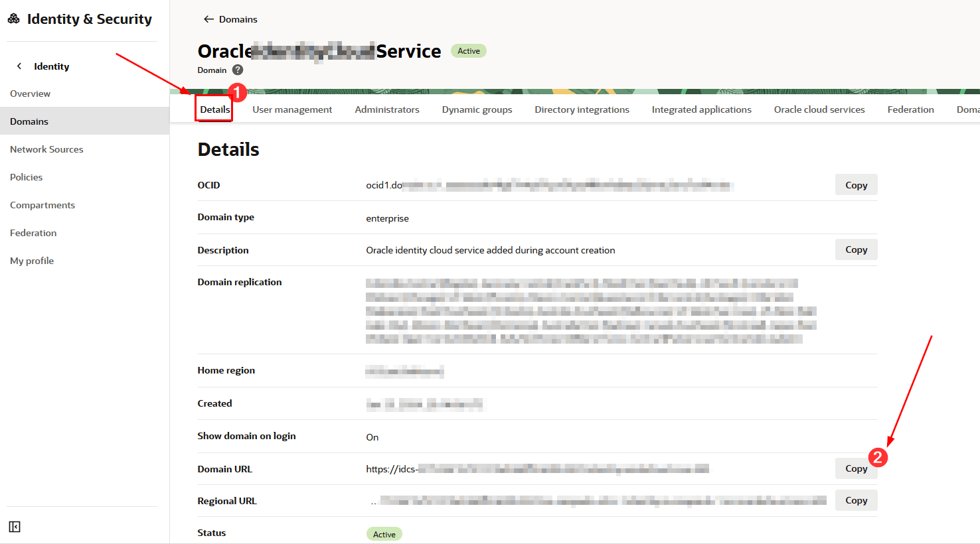Click the OCID text starting with ocid1.do
980x544 pixels.
coord(549,185)
